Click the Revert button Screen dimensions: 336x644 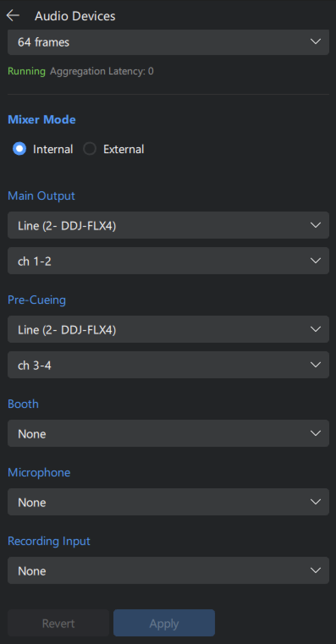(58, 623)
